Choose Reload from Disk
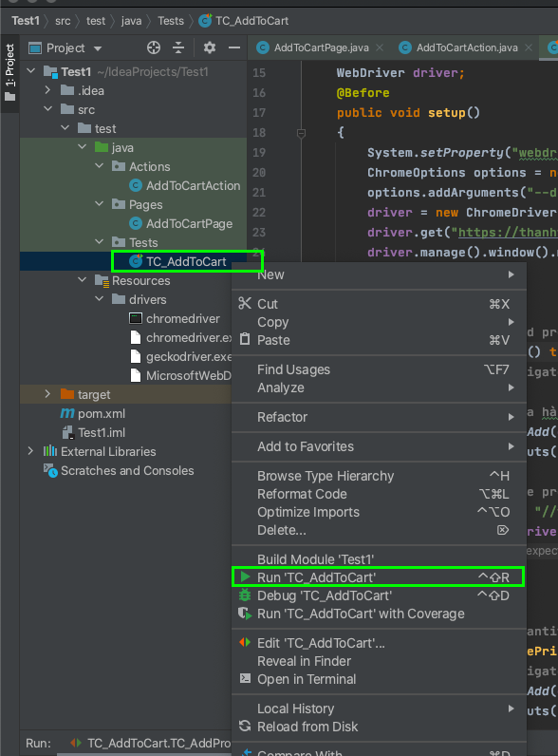This screenshot has height=756, width=558. [x=379, y=727]
